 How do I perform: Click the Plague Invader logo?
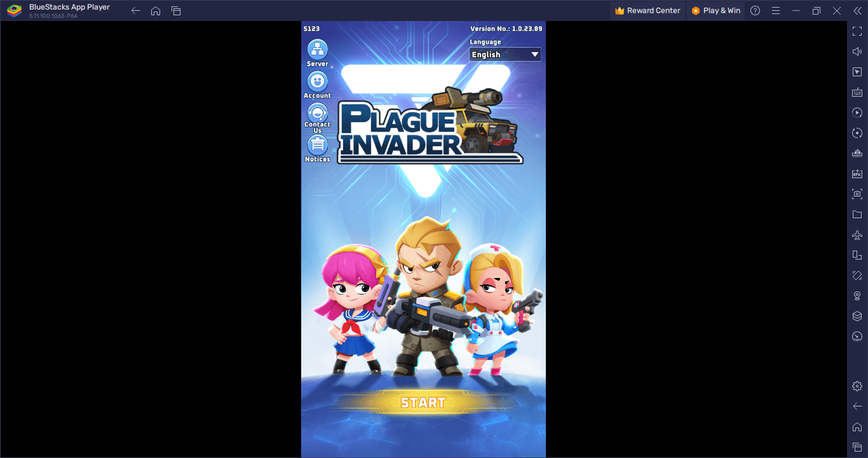pos(430,126)
